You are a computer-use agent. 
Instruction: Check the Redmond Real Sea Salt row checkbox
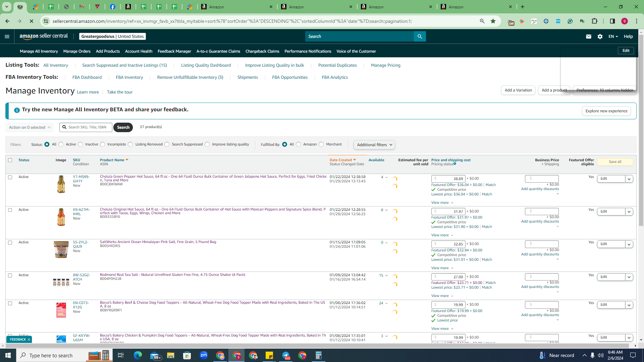[x=10, y=276]
